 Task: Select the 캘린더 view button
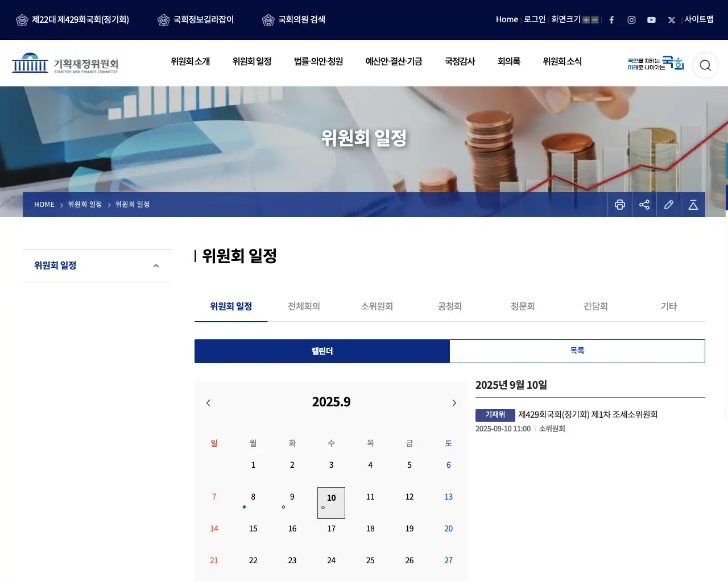pos(322,351)
